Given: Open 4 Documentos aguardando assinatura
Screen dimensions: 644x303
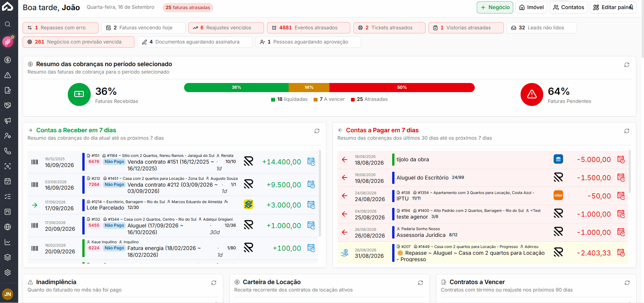Looking at the screenshot, I should pyautogui.click(x=195, y=42).
